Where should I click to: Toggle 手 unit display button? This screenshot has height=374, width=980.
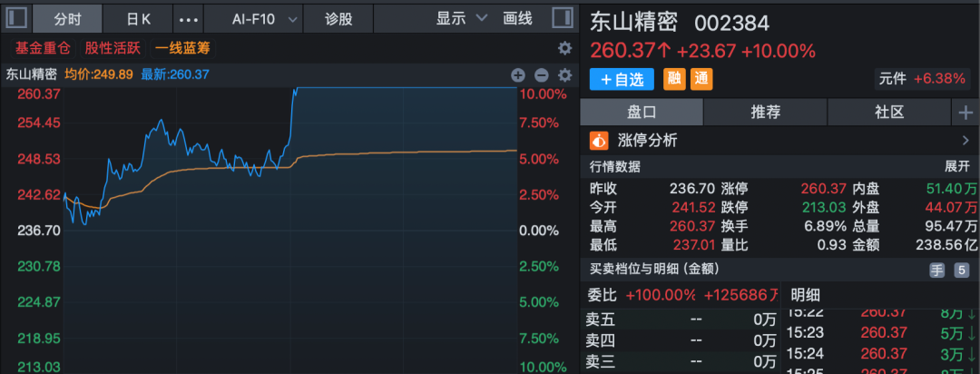936,271
